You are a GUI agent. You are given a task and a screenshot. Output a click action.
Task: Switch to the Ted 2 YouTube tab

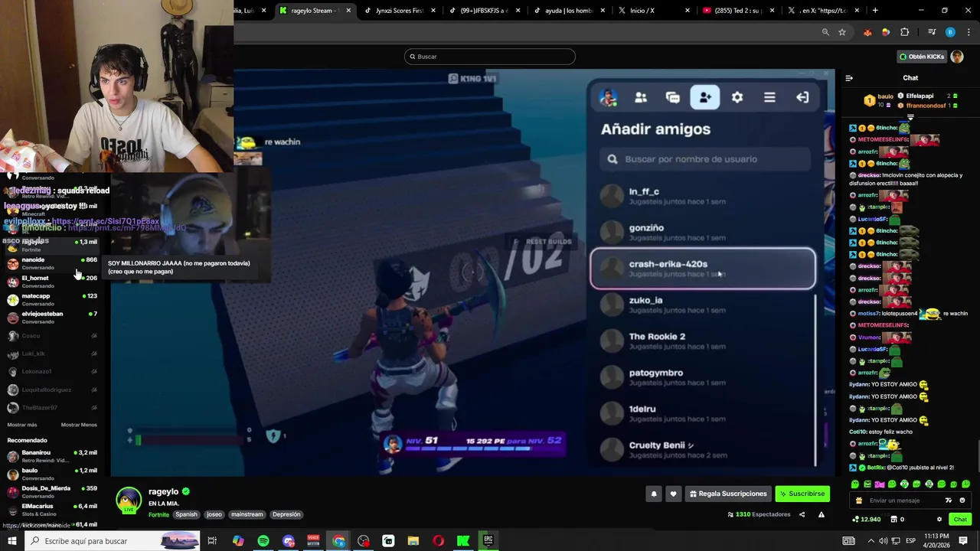tap(738, 11)
